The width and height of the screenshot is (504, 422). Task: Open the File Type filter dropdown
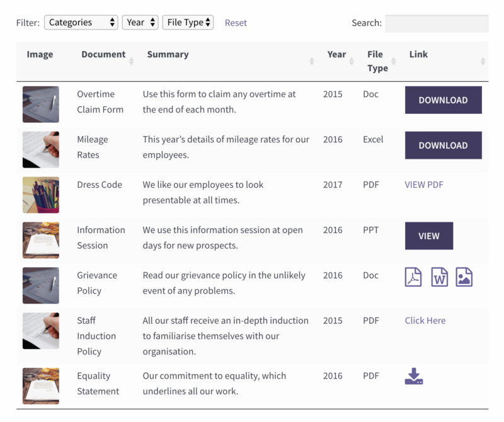(x=188, y=22)
